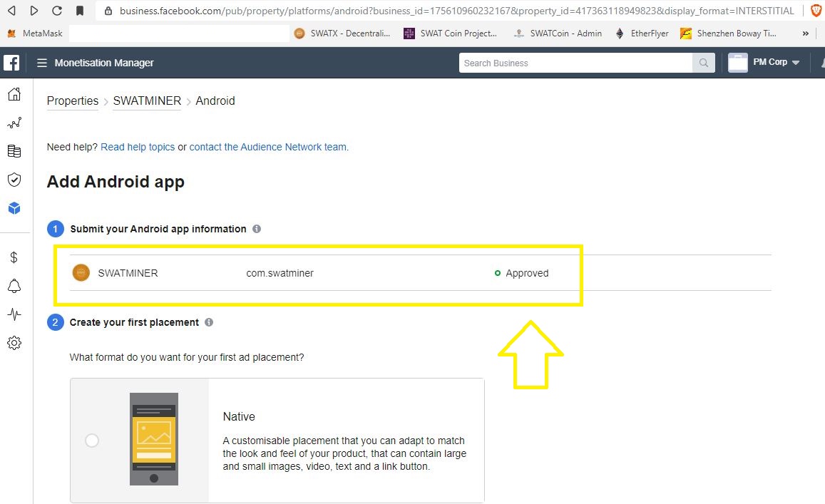This screenshot has width=825, height=504.
Task: Open the shield check sidebar icon
Action: click(14, 180)
